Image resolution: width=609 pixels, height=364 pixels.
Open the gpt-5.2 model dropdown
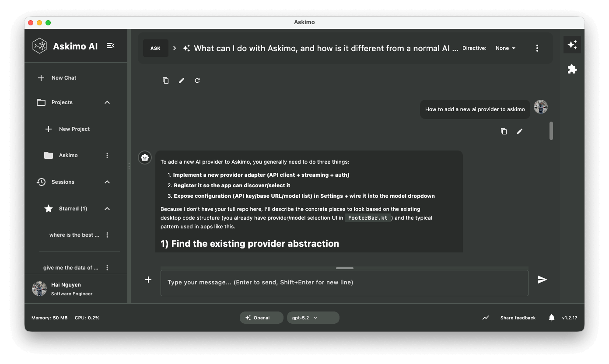pyautogui.click(x=313, y=318)
